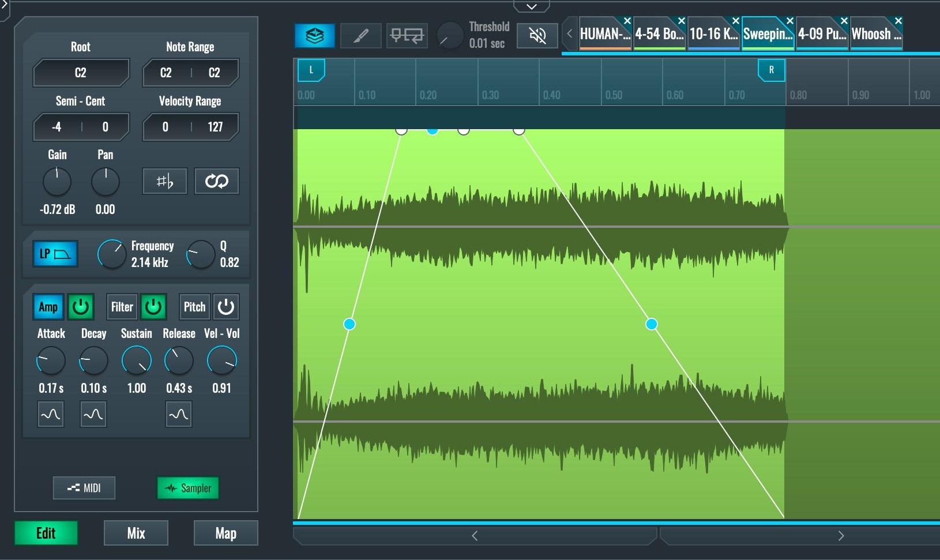940x560 pixels.
Task: Open the Mix page
Action: pyautogui.click(x=136, y=533)
